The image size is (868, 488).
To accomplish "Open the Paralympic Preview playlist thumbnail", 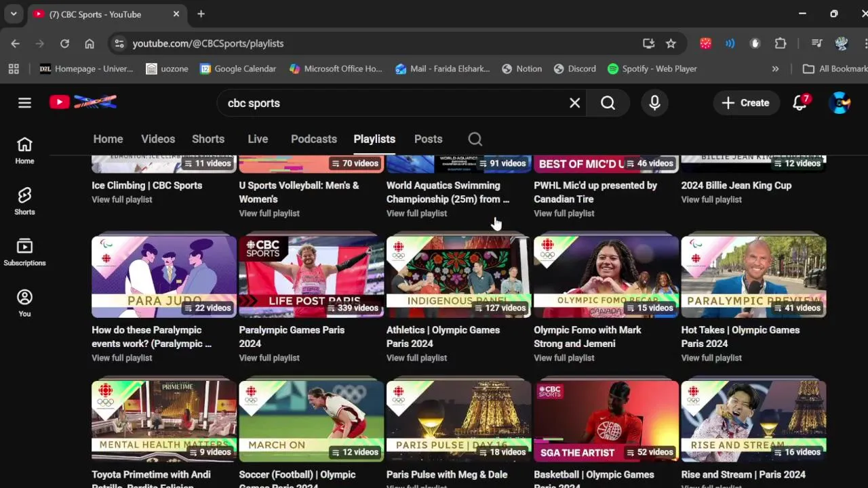I will point(753,277).
